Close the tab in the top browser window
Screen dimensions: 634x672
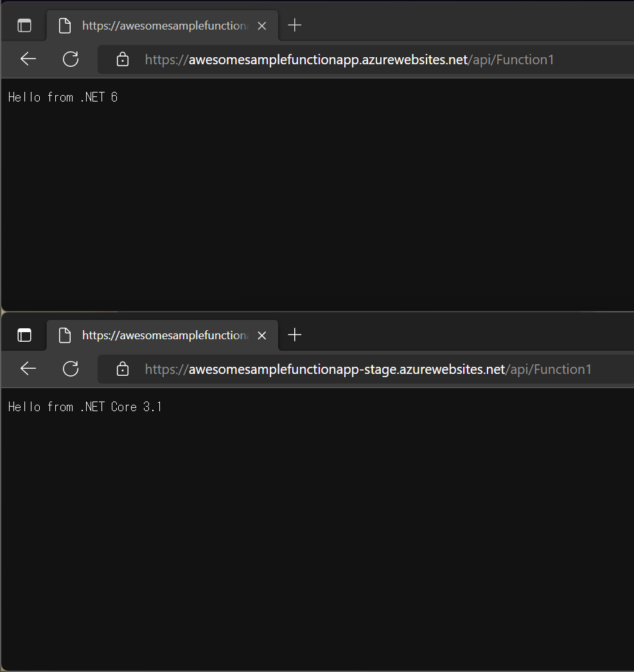(261, 26)
